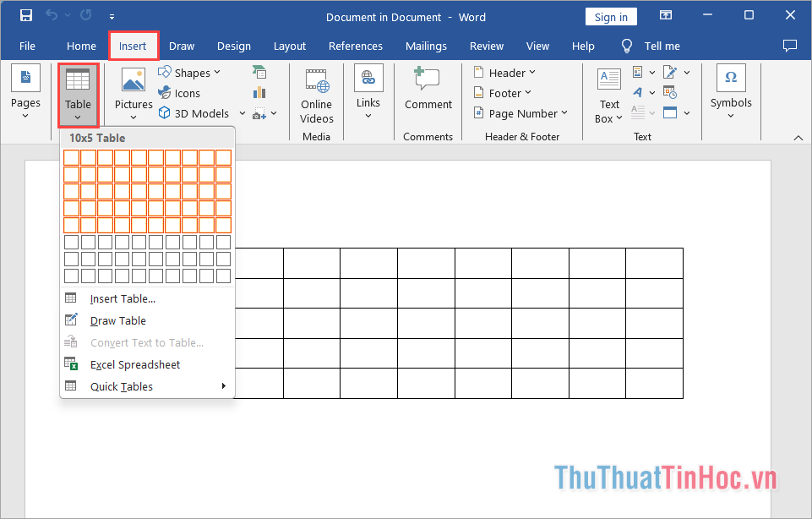Choose Excel Spreadsheet menu entry
The height and width of the screenshot is (519, 812).
tap(147, 364)
